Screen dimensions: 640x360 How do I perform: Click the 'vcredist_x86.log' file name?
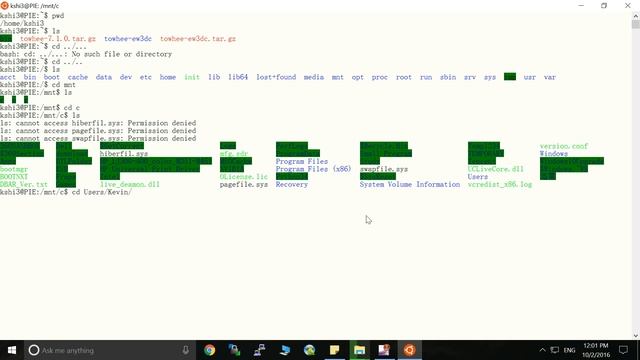500,184
